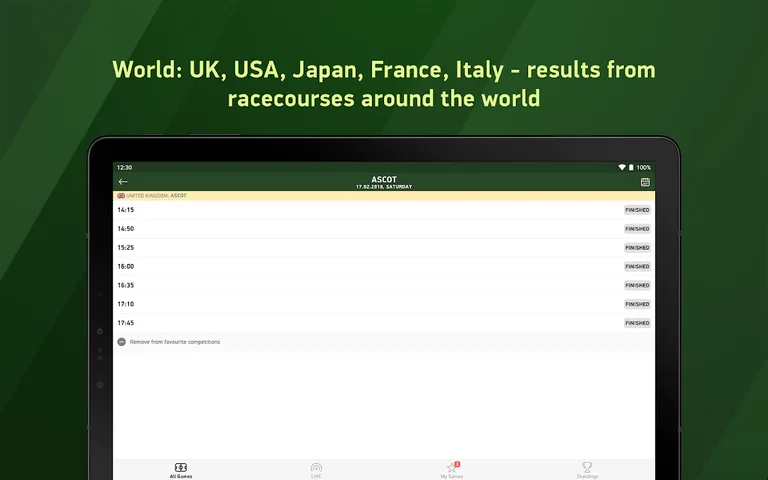The width and height of the screenshot is (768, 480).
Task: Switch to the All Games tab
Action: point(181,470)
